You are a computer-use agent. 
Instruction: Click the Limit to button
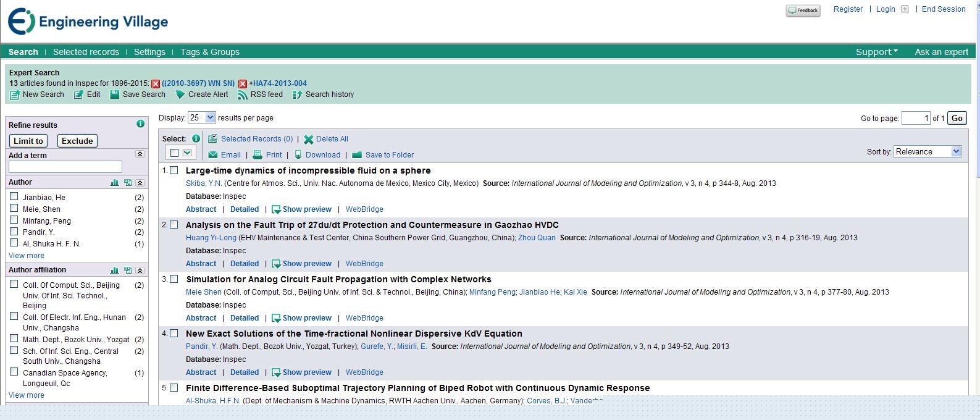(28, 141)
